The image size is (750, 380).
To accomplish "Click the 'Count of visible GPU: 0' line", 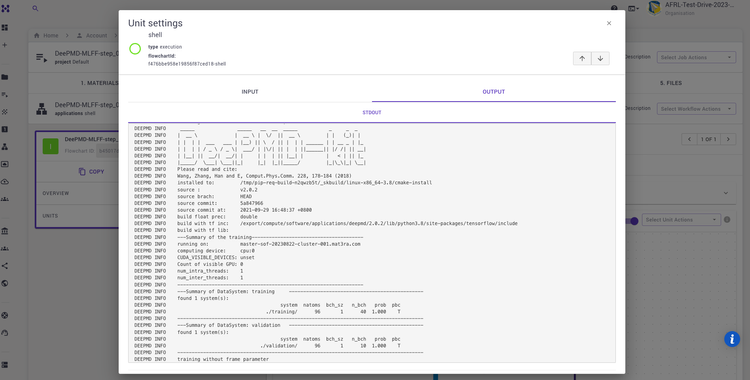I will click(210, 264).
